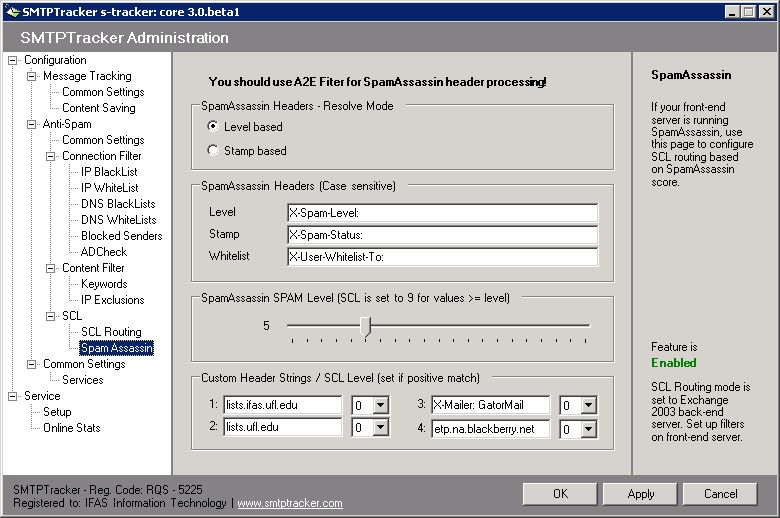Open Online Stats under Service
This screenshot has width=780, height=518.
point(71,428)
